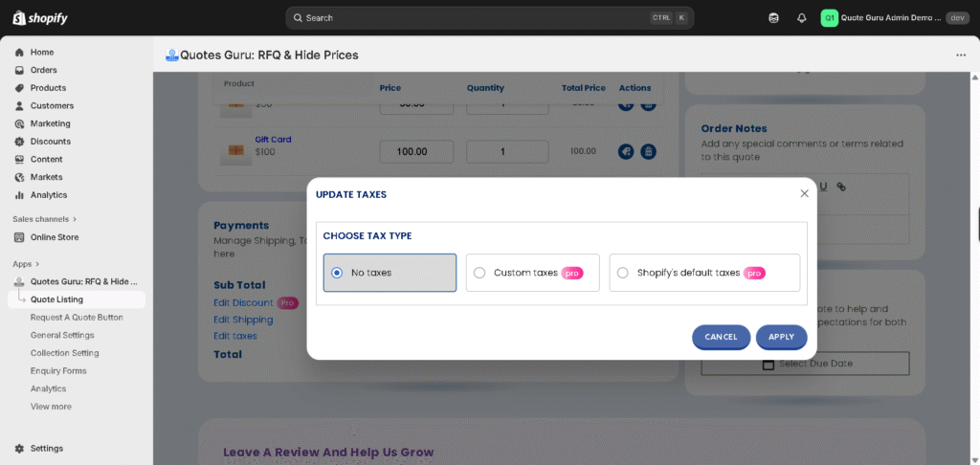Expand View more in app navigation
Screen dimensions: 980x465
51,407
